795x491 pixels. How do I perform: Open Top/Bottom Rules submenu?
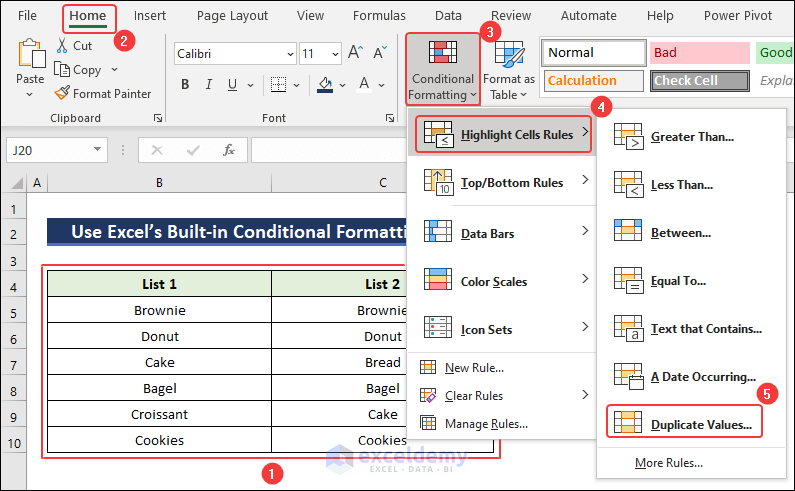point(503,183)
